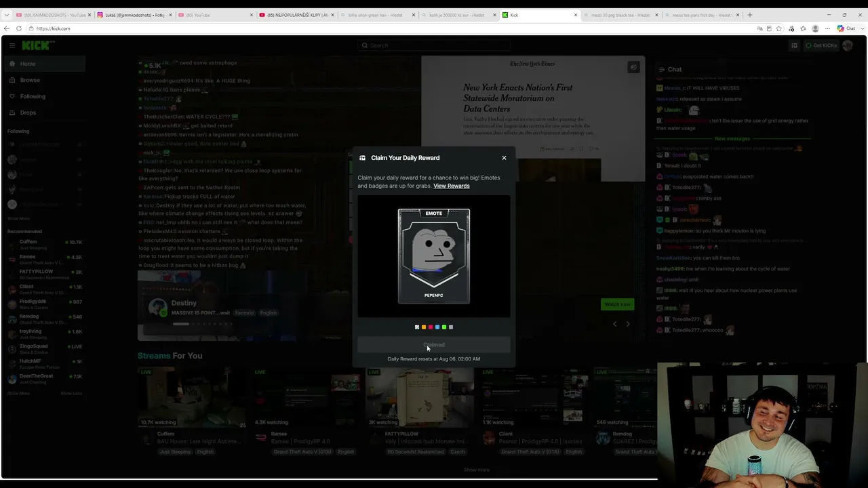Viewport: 868px width, 488px height.
Task: Expand Show More under the Recommended list
Action: [x=18, y=393]
